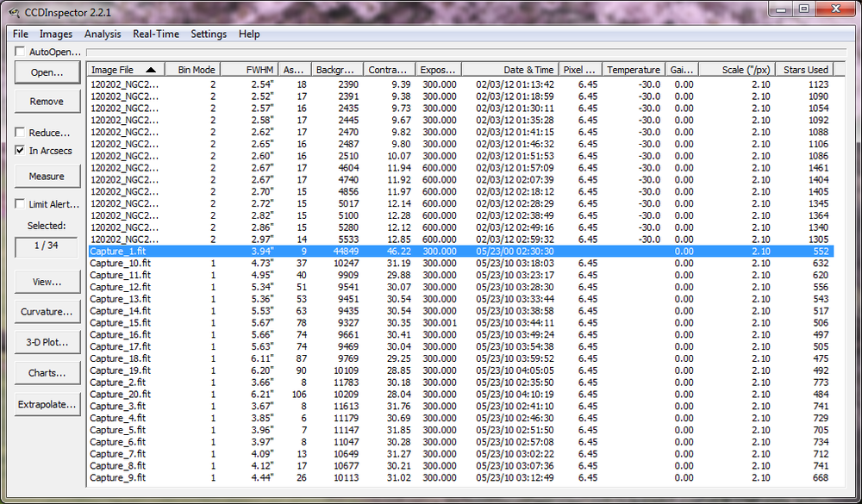This screenshot has width=862, height=504.
Task: Select the Capture_17.fit row
Action: click(461, 347)
